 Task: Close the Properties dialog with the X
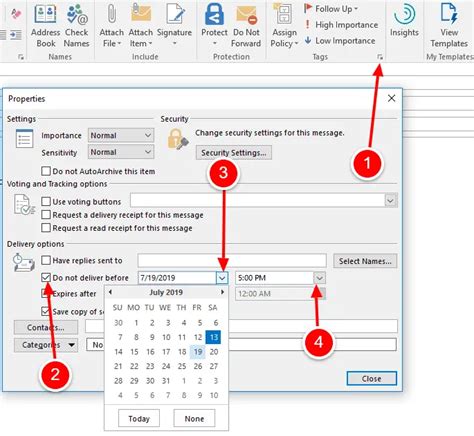click(392, 98)
